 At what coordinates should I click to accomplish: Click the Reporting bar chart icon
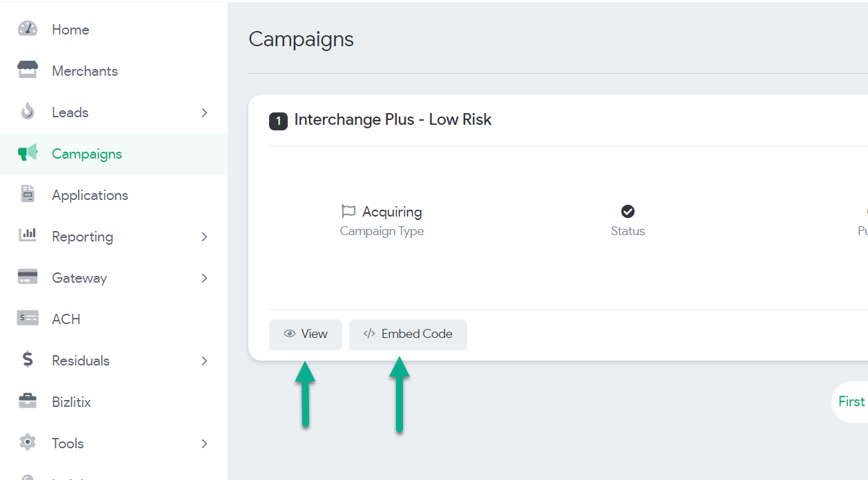pos(28,236)
